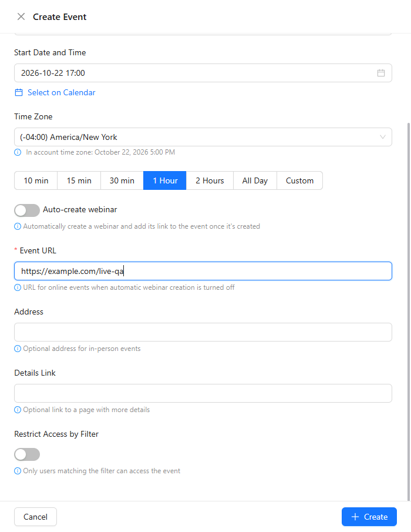Viewport: 411px width, 532px height.
Task: Click info icon beside optional address hint
Action: point(18,349)
